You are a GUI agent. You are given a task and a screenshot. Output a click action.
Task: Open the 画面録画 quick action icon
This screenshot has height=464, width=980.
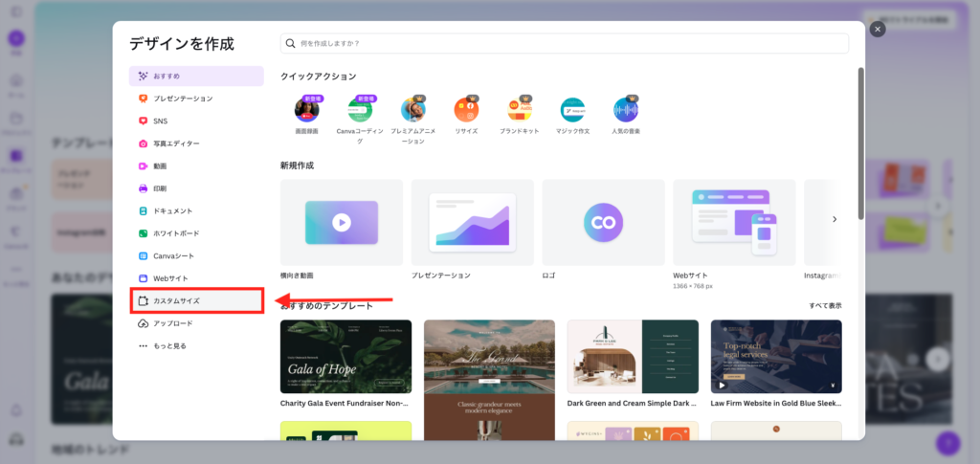[307, 110]
